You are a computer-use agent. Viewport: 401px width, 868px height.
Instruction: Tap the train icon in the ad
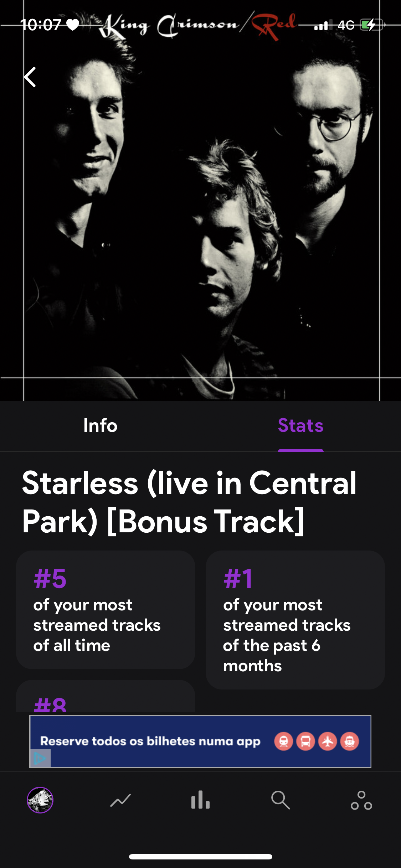tap(284, 742)
